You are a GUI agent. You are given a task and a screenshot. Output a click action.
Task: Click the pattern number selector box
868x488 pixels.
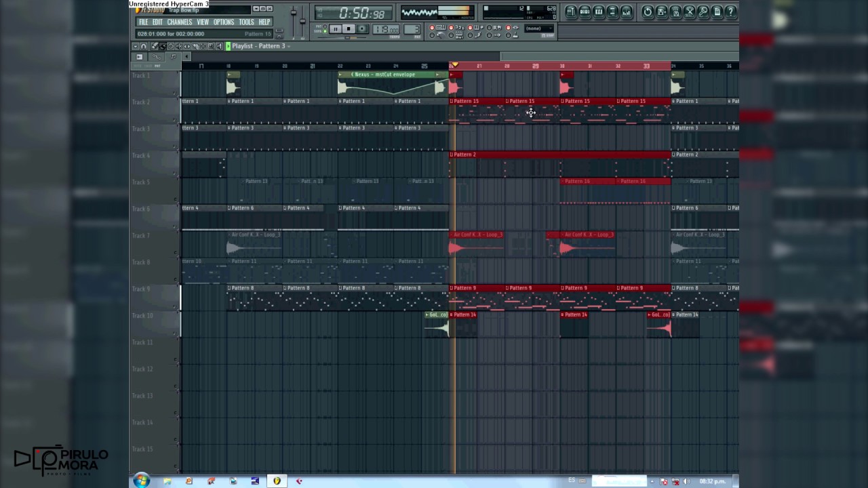pos(412,29)
